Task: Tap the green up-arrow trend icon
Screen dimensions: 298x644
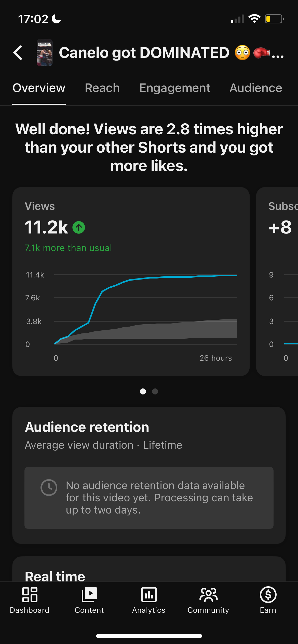Action: coord(79,227)
